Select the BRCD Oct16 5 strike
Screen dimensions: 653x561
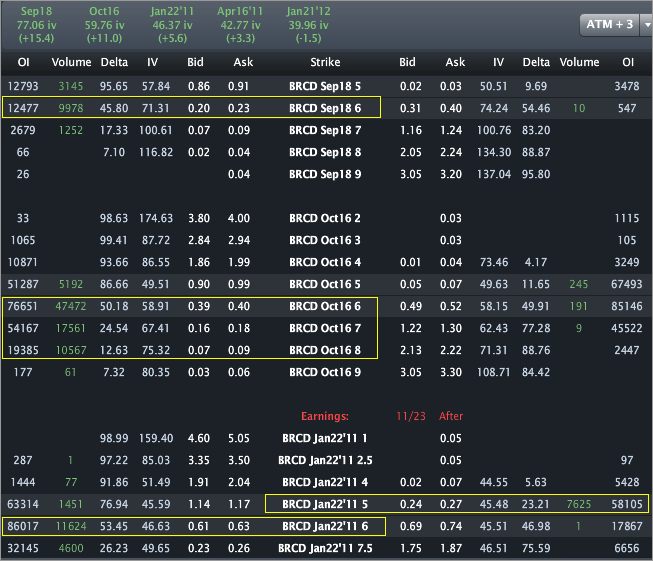[325, 284]
